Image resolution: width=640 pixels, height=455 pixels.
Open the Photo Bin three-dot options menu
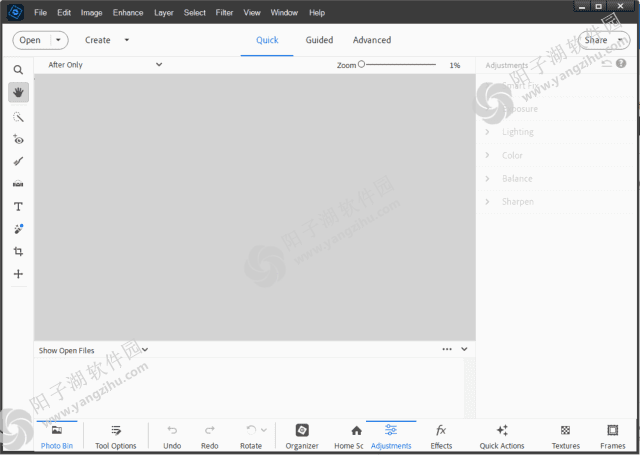point(447,349)
